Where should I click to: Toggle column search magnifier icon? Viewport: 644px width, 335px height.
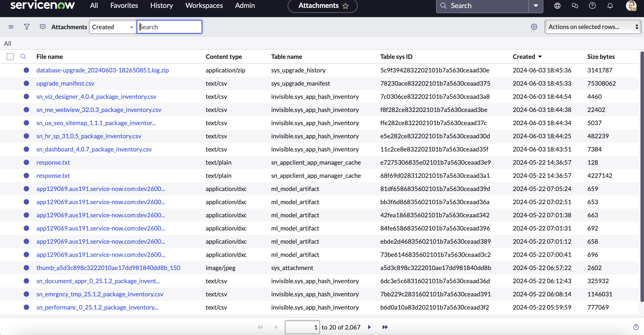click(x=23, y=57)
